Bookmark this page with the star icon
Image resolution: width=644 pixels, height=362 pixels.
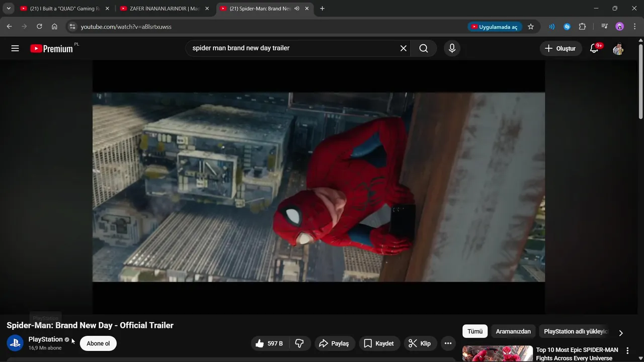[x=531, y=27]
